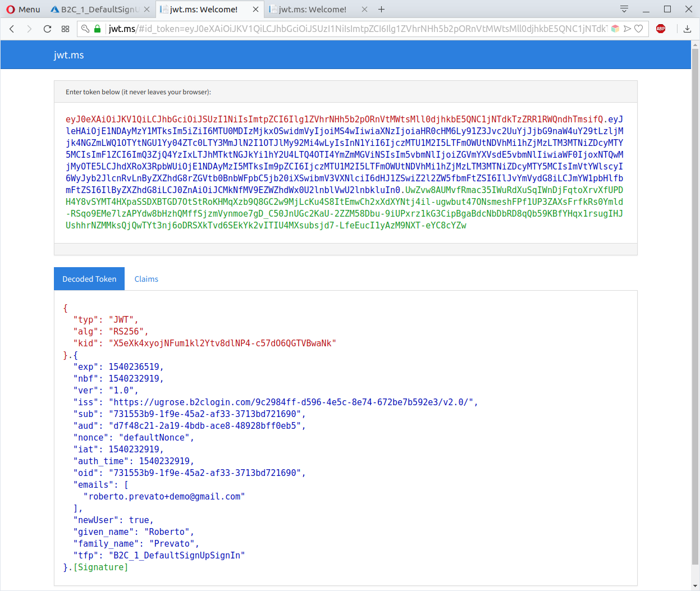The height and width of the screenshot is (591, 700).
Task: Click the "family_name" value Prevato
Action: pyautogui.click(x=172, y=543)
